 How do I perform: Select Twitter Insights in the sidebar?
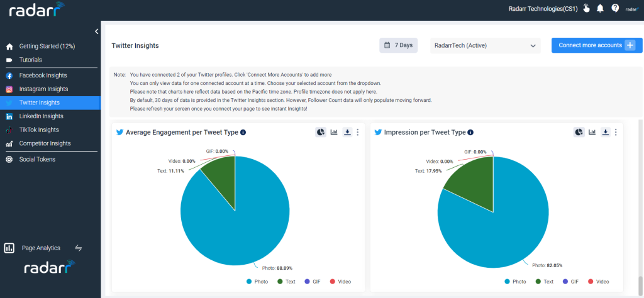pos(50,102)
